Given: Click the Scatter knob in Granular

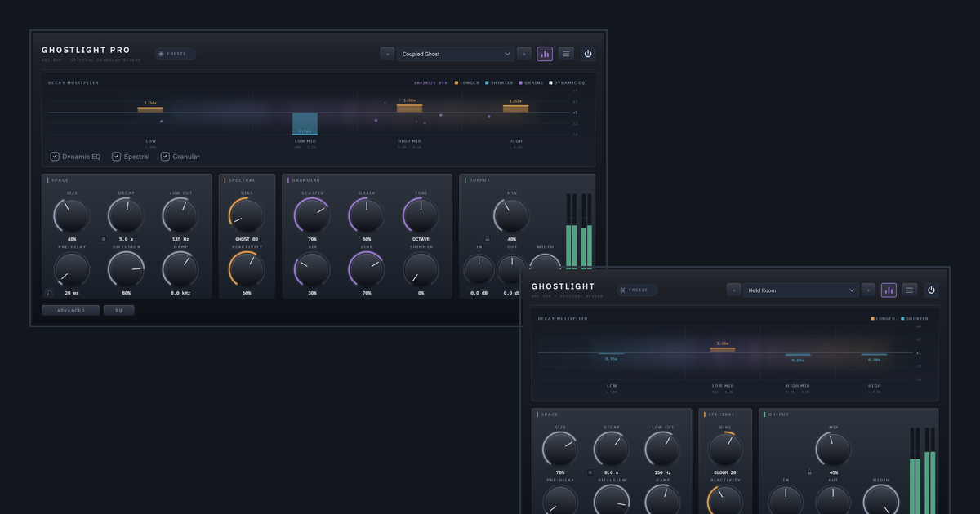Looking at the screenshot, I should [x=312, y=216].
